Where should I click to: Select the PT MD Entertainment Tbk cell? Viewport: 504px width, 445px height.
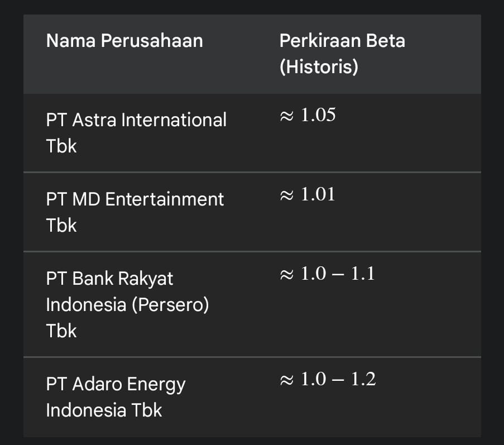(x=135, y=212)
